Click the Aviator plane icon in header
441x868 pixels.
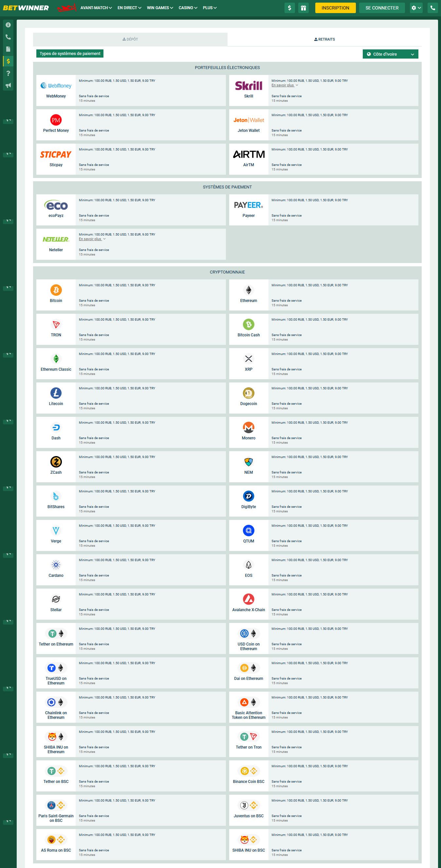(66, 8)
